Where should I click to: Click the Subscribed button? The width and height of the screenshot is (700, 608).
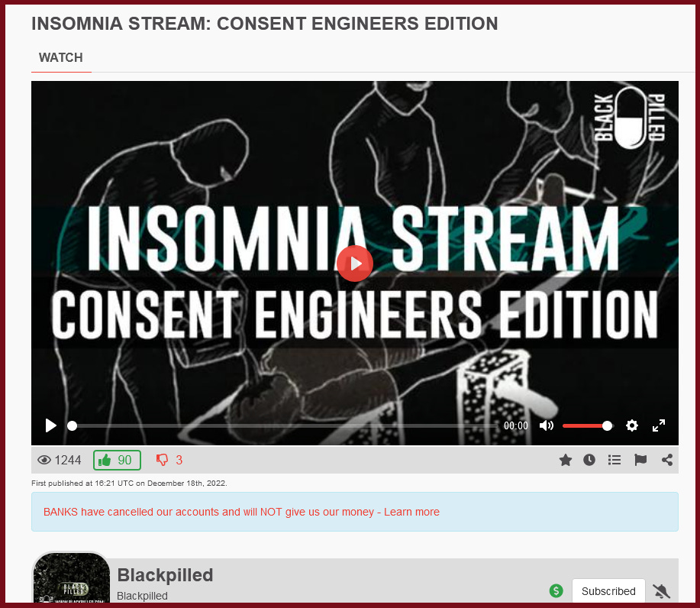tap(608, 591)
